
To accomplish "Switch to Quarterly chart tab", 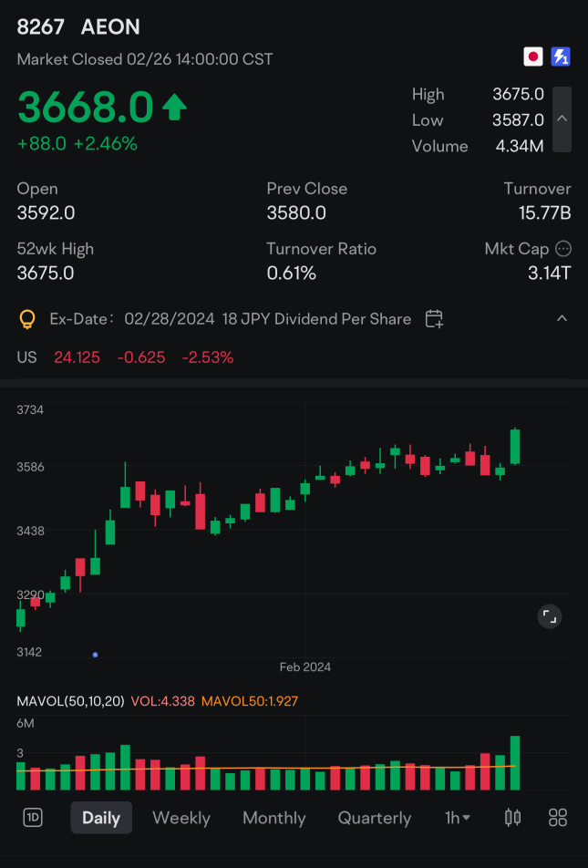I will (x=375, y=818).
